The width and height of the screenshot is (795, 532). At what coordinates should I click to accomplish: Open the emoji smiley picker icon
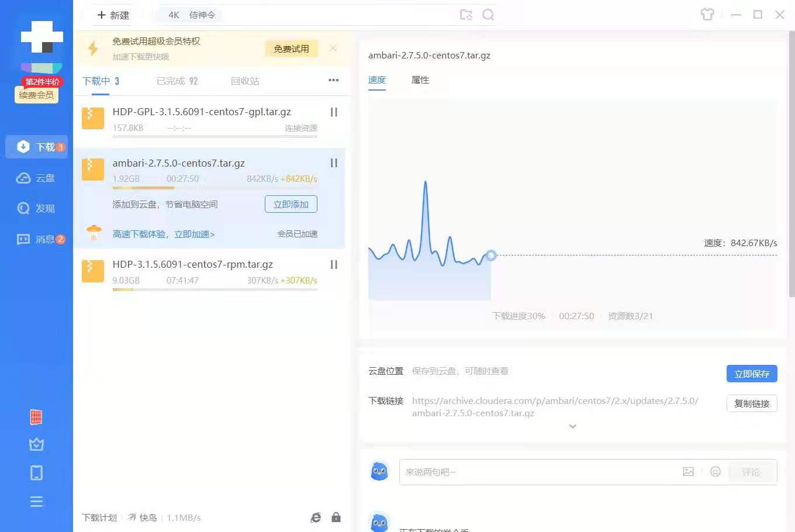pyautogui.click(x=715, y=471)
